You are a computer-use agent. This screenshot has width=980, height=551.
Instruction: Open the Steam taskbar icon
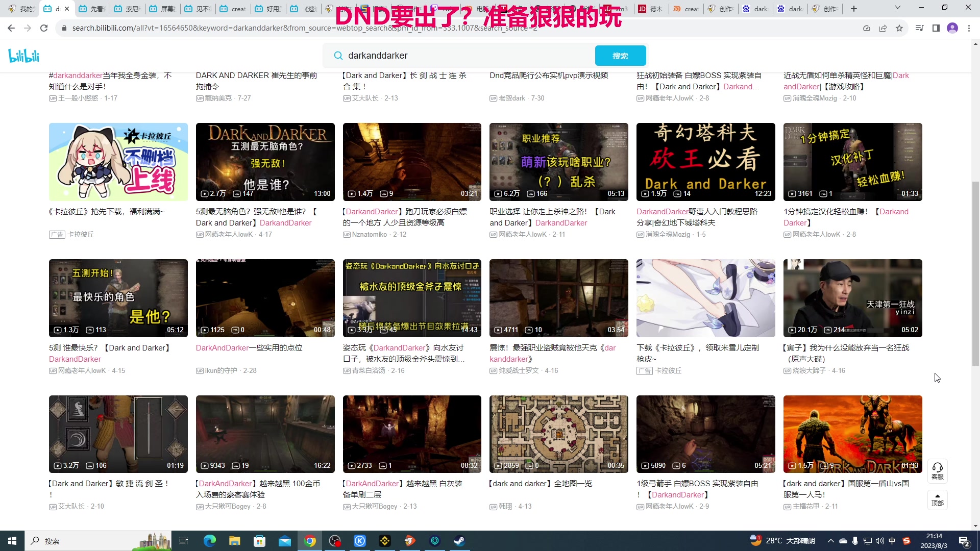[460, 541]
